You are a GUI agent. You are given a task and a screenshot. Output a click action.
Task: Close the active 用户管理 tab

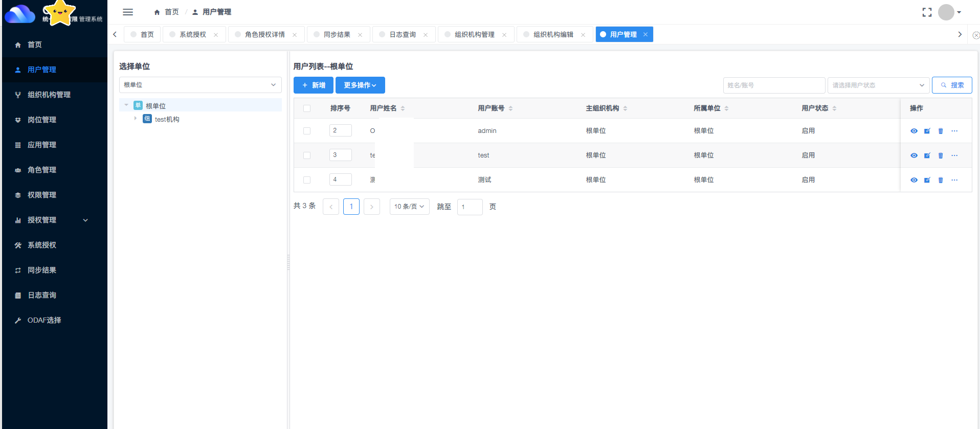click(x=645, y=34)
